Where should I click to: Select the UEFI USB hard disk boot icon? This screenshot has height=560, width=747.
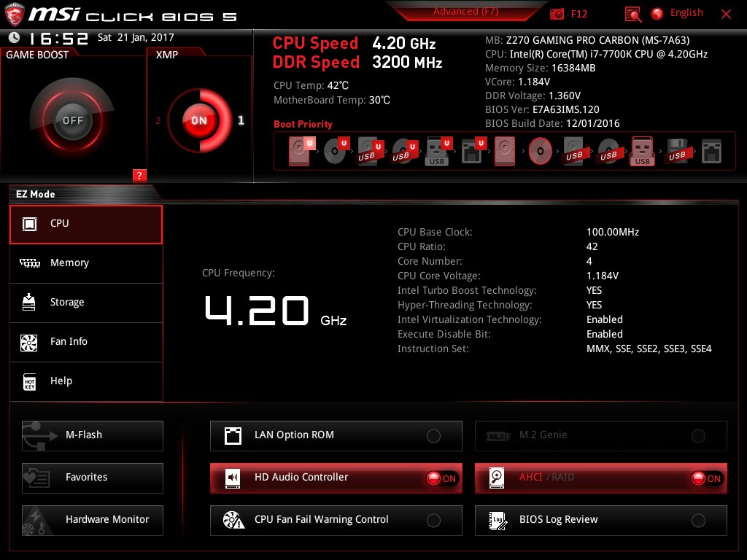tap(370, 151)
